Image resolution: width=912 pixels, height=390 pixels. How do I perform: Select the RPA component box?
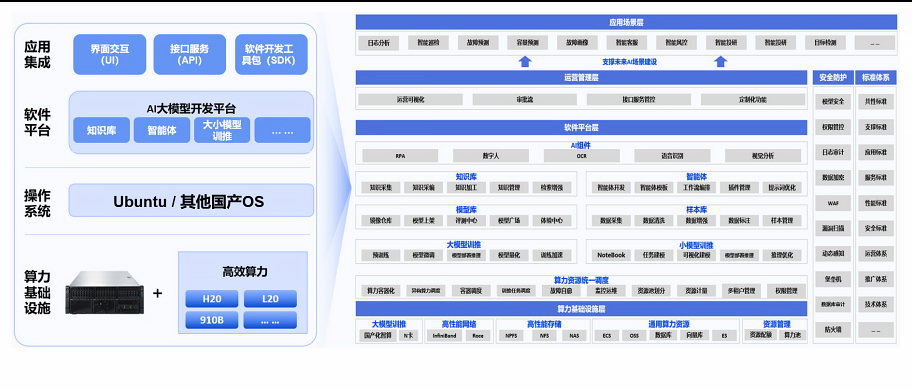pyautogui.click(x=400, y=156)
